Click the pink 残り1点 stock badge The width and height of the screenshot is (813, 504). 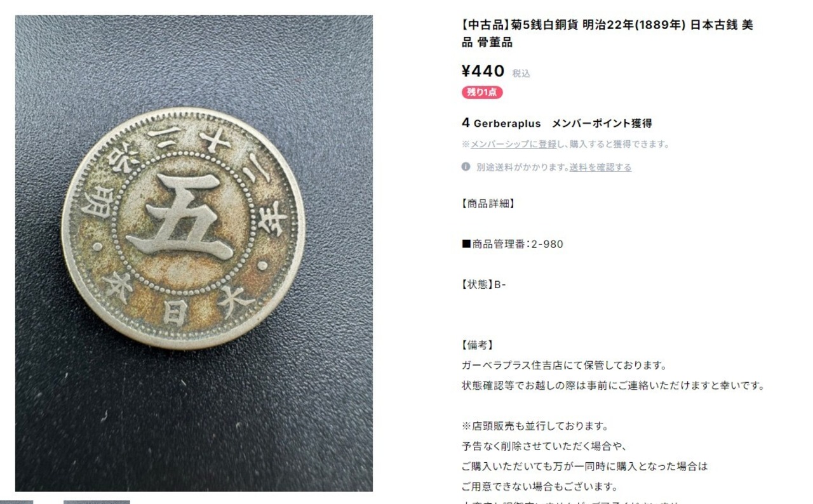[482, 93]
